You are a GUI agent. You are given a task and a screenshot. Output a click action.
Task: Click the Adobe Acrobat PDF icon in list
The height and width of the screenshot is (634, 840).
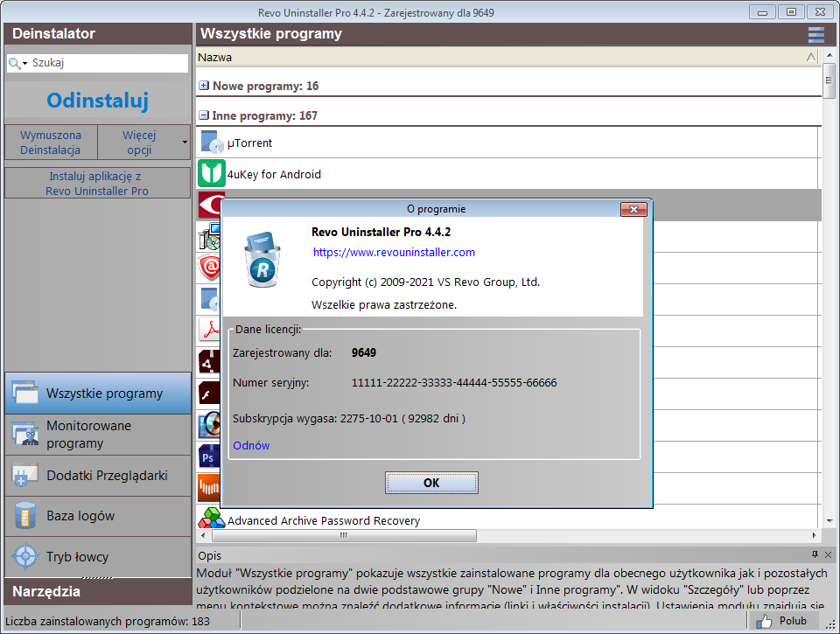click(x=209, y=330)
